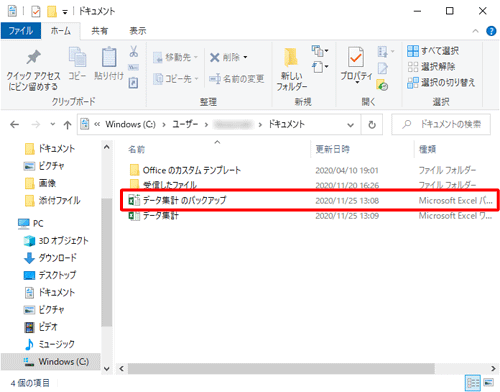
Task: Click the Back navigation arrow
Action: tap(14, 125)
